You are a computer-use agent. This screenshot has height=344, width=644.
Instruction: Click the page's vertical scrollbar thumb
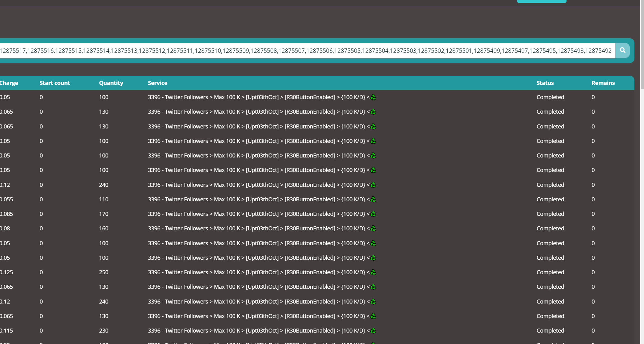click(x=642, y=44)
